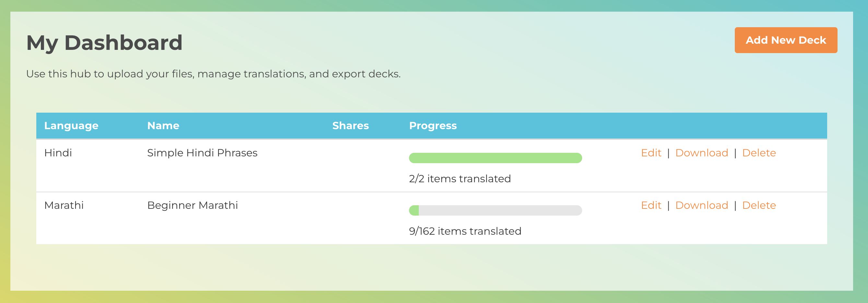This screenshot has height=303, width=868.
Task: Download the Beginner Marathi deck
Action: click(701, 205)
